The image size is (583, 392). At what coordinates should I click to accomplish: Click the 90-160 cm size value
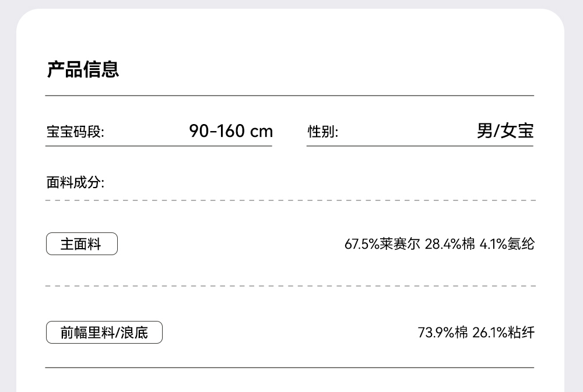coord(231,131)
